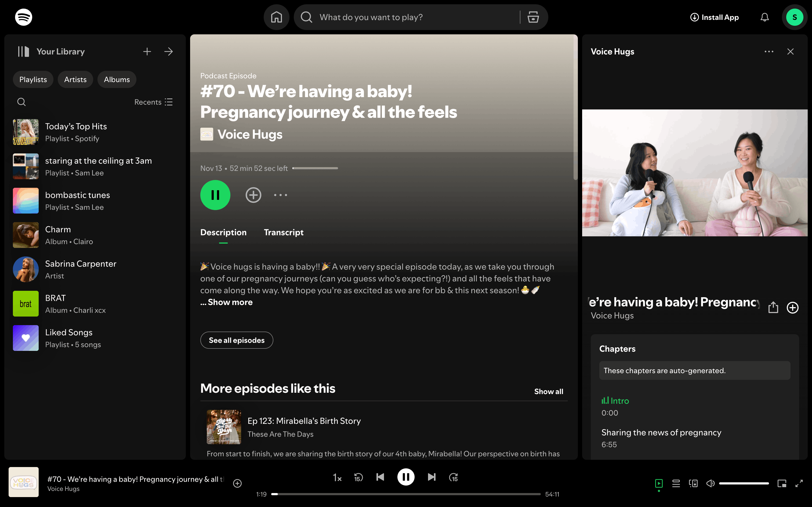Expand description with Show more

pos(230,302)
